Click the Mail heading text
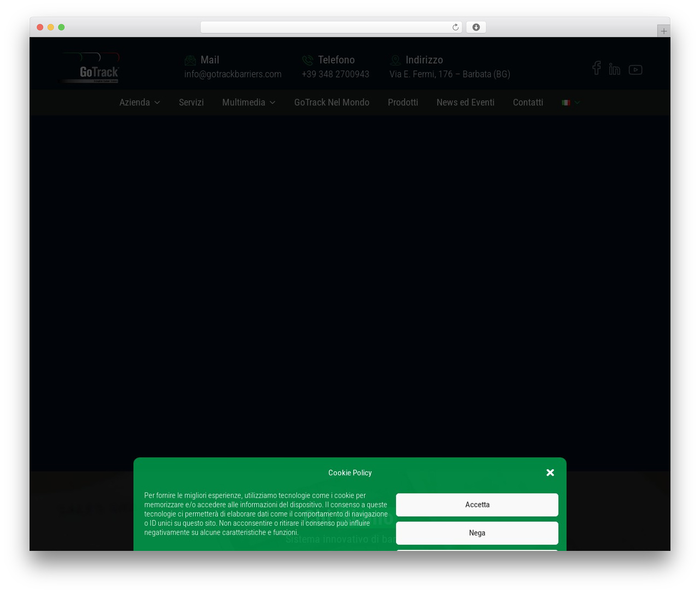This screenshot has height=593, width=700. (210, 60)
